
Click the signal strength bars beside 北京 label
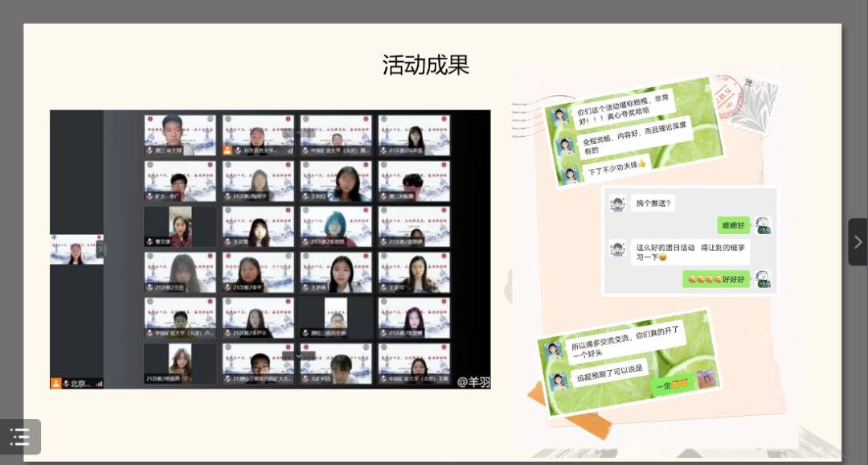(x=98, y=384)
